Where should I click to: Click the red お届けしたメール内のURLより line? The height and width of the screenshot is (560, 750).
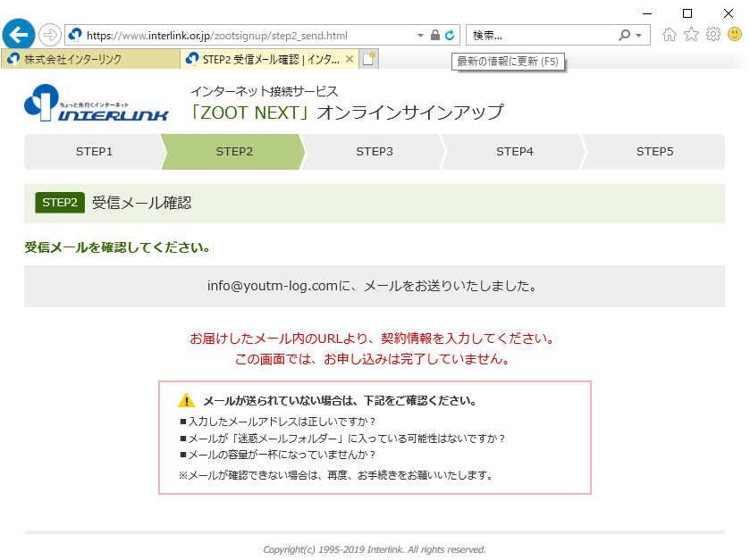[372, 339]
